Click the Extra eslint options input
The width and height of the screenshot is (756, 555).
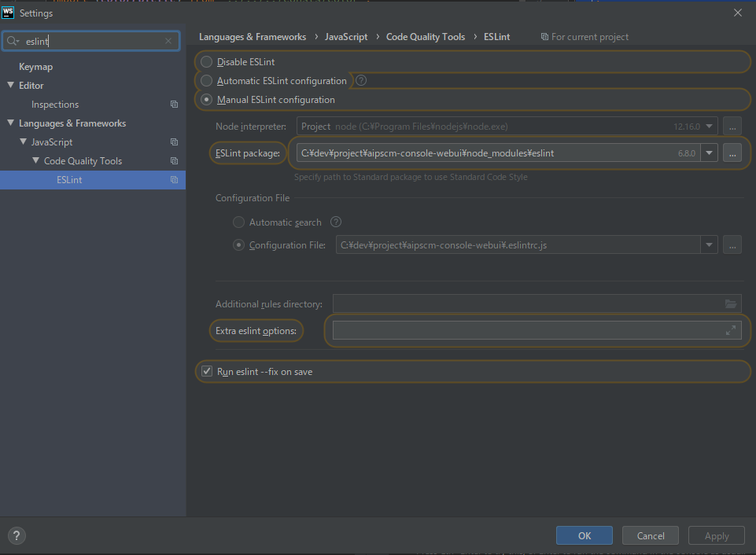click(x=537, y=330)
